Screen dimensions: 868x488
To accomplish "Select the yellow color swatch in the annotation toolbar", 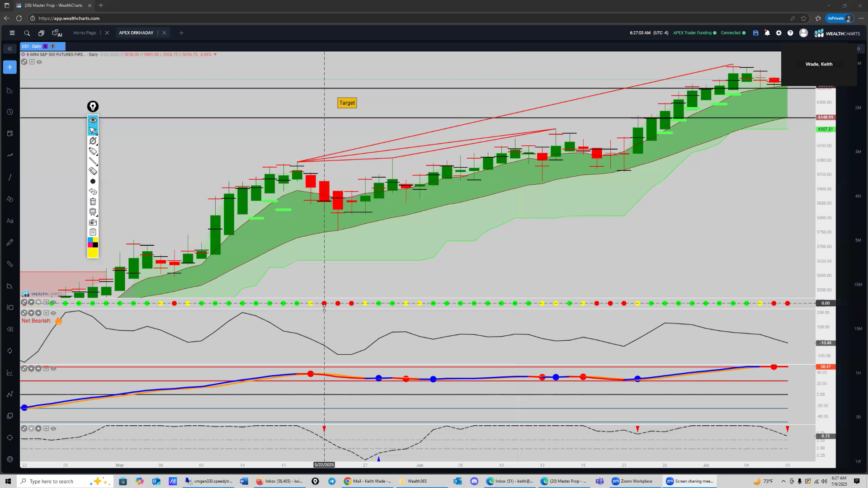I will 93,253.
